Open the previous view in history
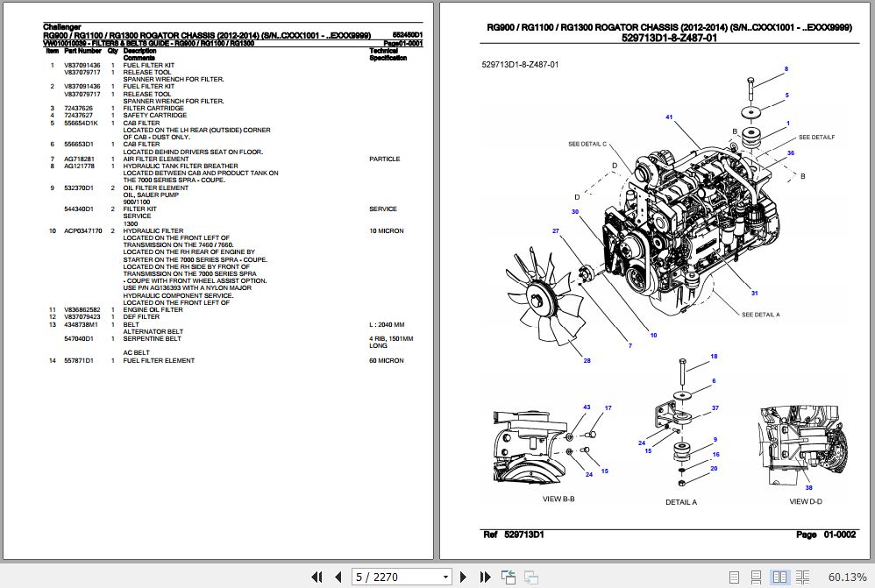Image resolution: width=875 pixels, height=588 pixels. pos(508,577)
